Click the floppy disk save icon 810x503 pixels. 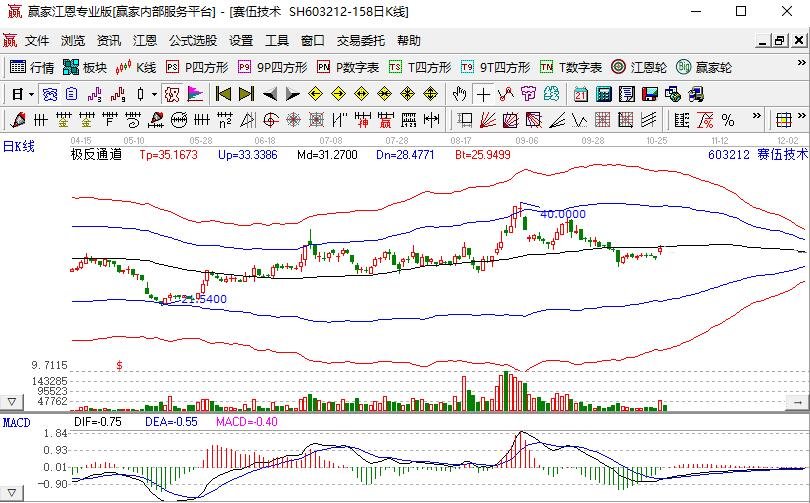(x=649, y=95)
